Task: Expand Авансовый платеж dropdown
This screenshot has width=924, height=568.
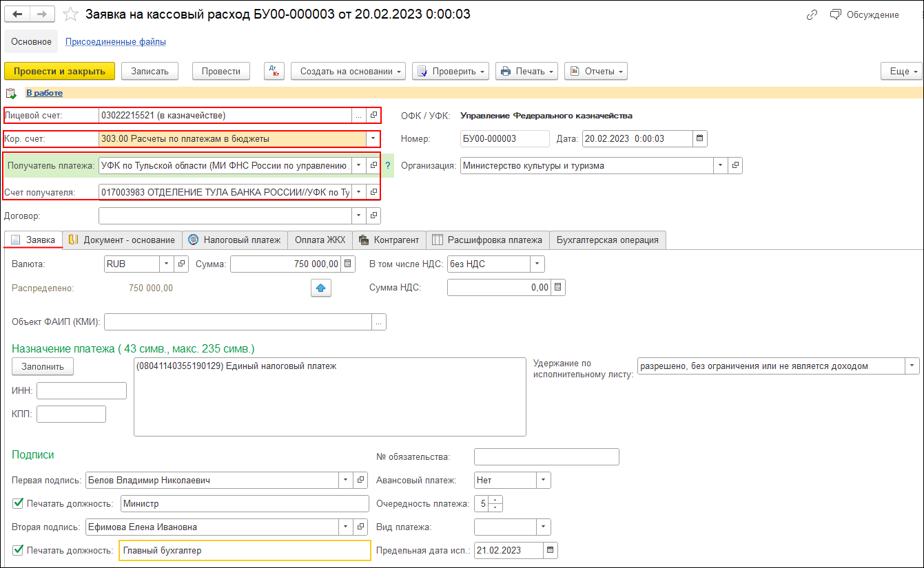Action: pyautogui.click(x=544, y=480)
